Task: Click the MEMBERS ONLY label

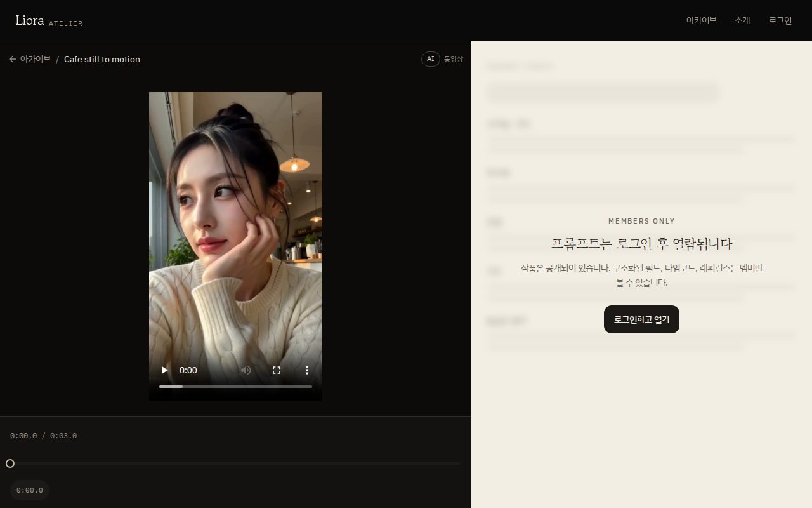Action: 641,221
